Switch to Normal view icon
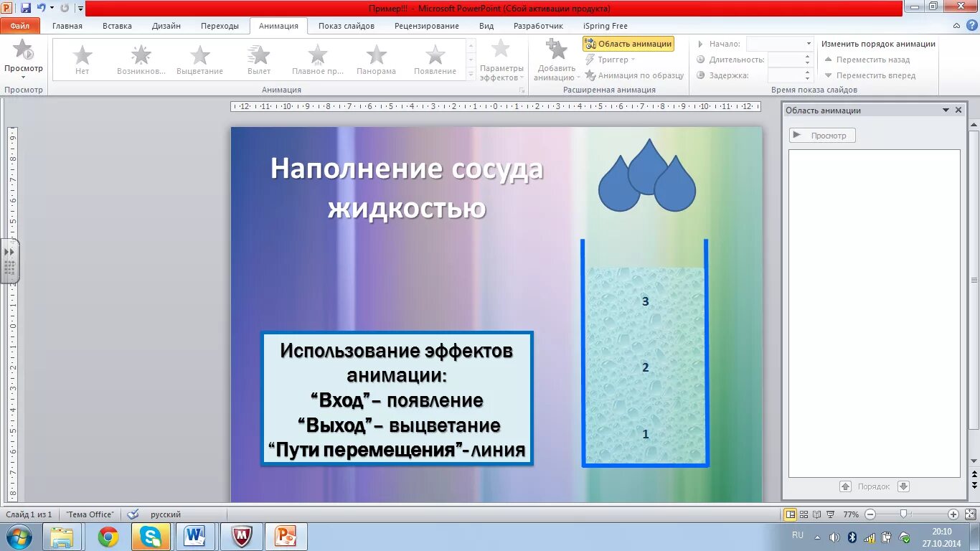The width and height of the screenshot is (980, 551). [x=791, y=514]
